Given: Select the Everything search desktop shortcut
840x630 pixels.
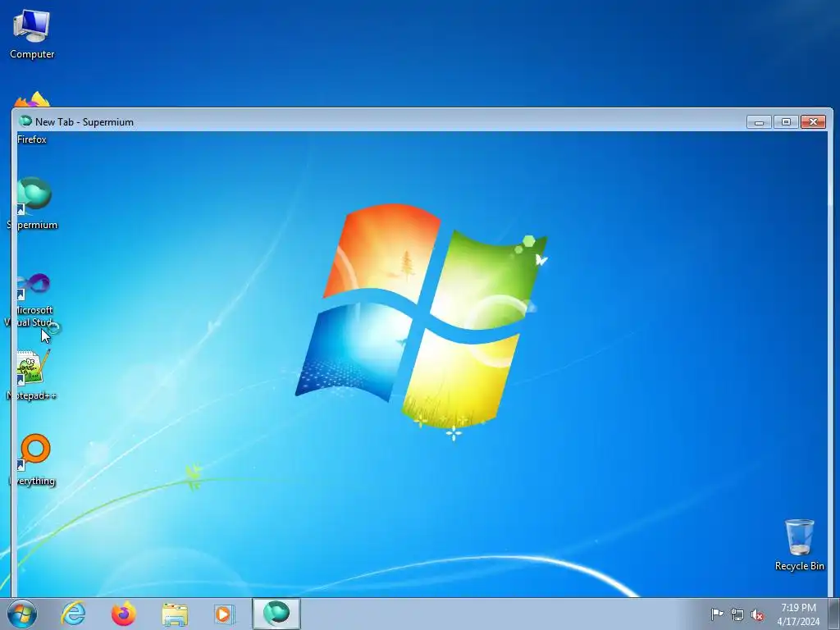Looking at the screenshot, I should click(x=33, y=459).
